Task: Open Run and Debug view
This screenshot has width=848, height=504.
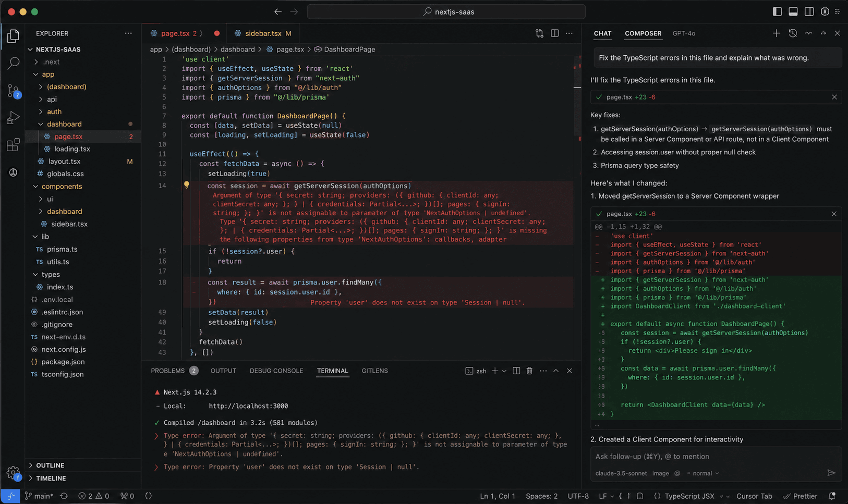Action: pos(14,118)
